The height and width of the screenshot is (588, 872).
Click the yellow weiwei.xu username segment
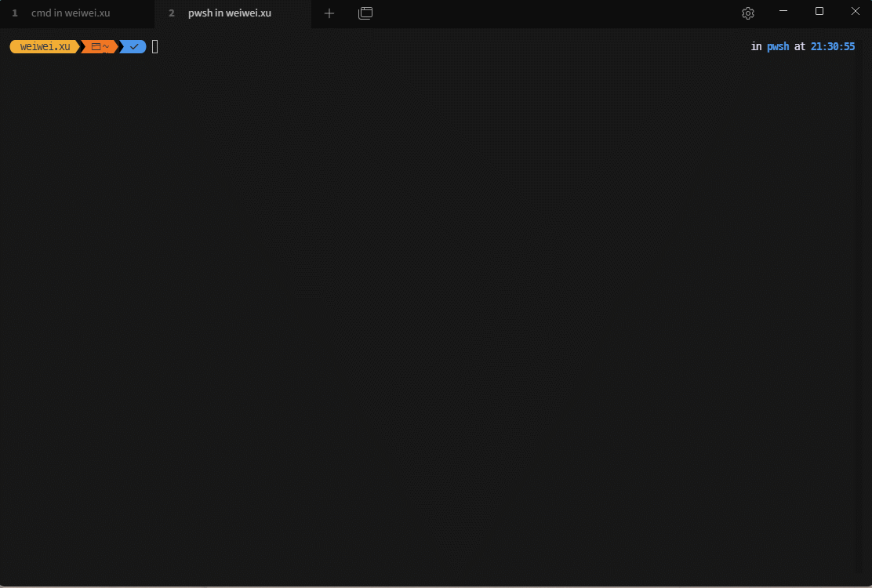pos(45,47)
